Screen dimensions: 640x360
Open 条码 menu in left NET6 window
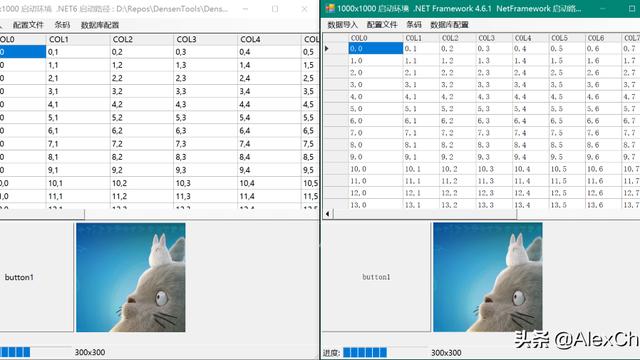tap(62, 25)
